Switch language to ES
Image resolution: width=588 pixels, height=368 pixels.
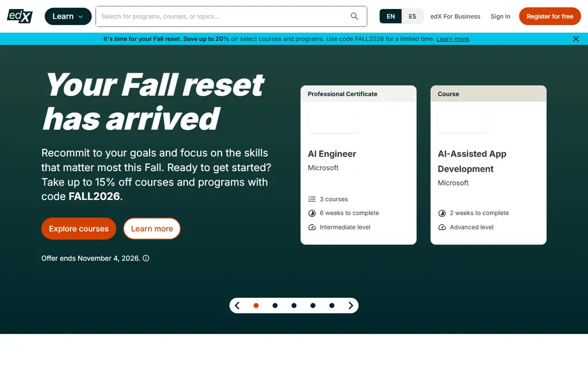click(412, 16)
